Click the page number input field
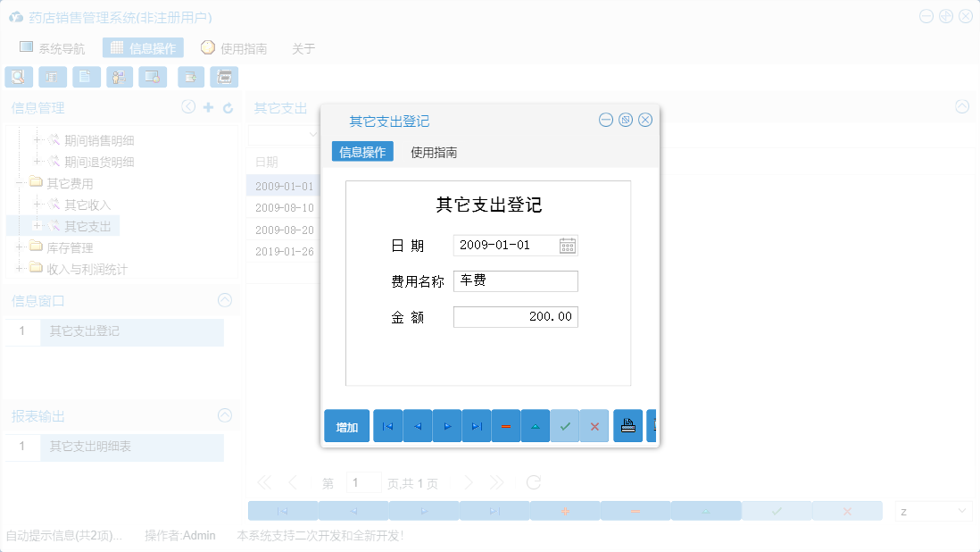This screenshot has width=980, height=552. coord(364,481)
